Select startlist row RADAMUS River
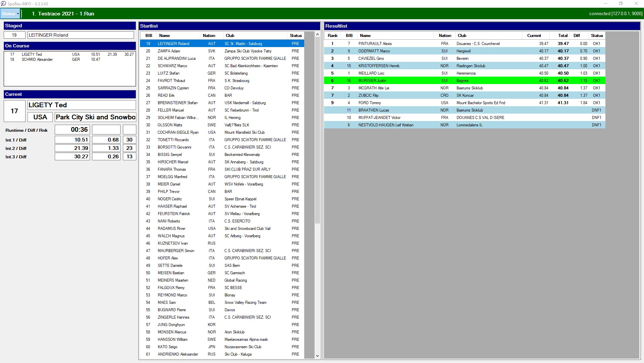 click(x=222, y=229)
